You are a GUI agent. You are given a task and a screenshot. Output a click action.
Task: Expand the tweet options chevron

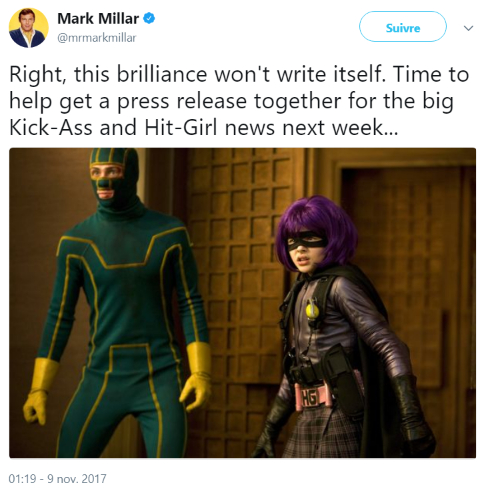pyautogui.click(x=468, y=28)
